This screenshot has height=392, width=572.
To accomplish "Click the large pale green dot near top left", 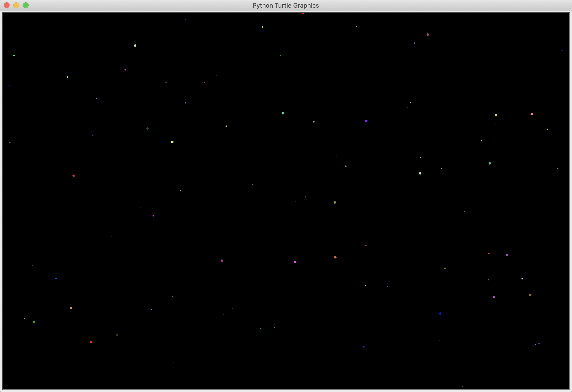I will pos(135,46).
